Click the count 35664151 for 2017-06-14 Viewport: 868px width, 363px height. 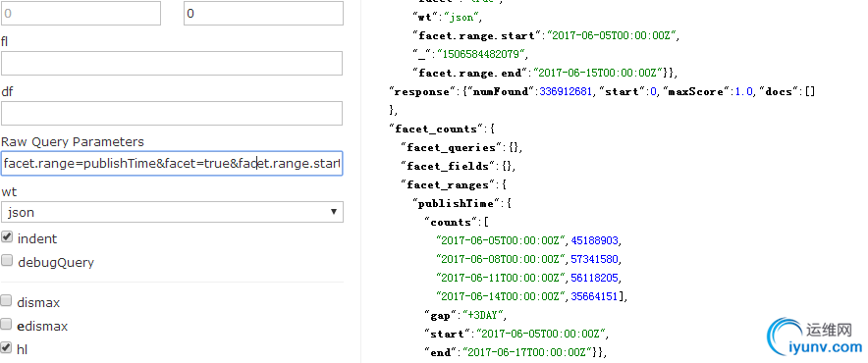[x=594, y=296]
